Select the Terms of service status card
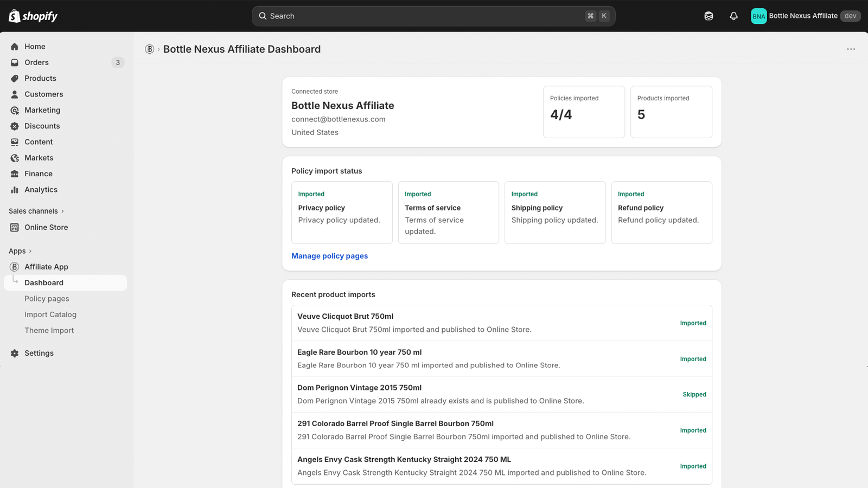The height and width of the screenshot is (488, 868). (449, 213)
